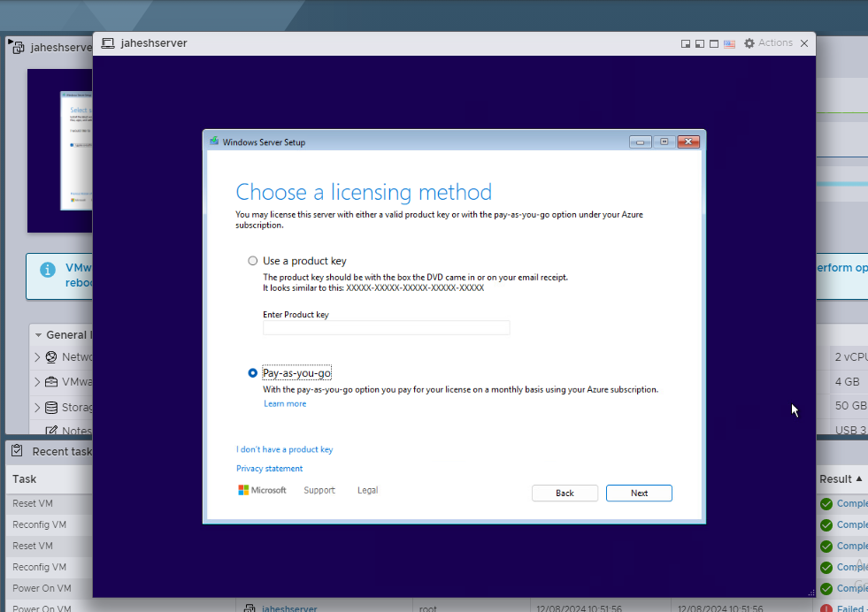868x612 pixels.
Task: Open the Failed result link
Action: tap(851, 608)
